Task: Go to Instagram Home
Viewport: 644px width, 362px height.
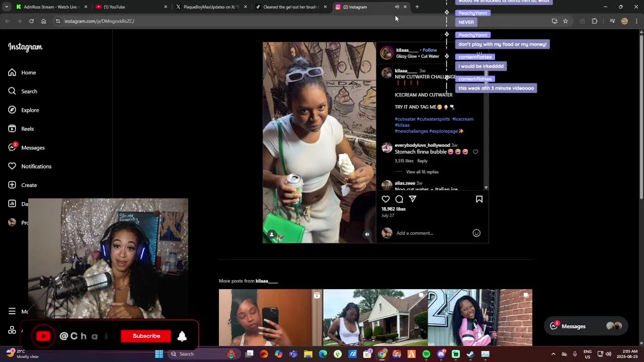Action: click(22, 72)
